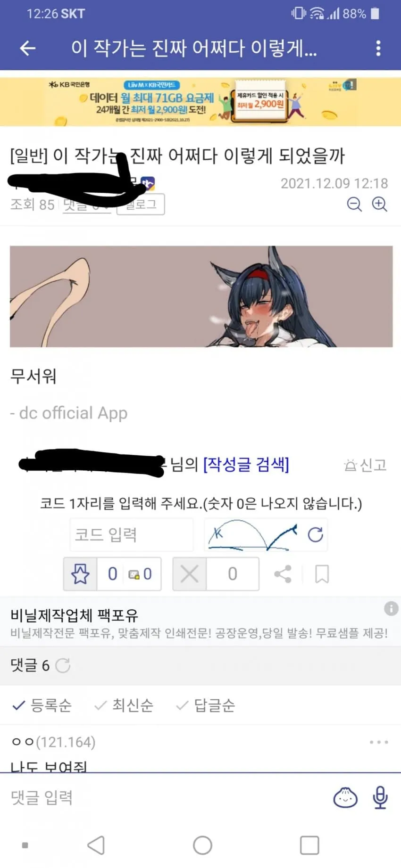Tap microphone for voice comment

[x=380, y=798]
